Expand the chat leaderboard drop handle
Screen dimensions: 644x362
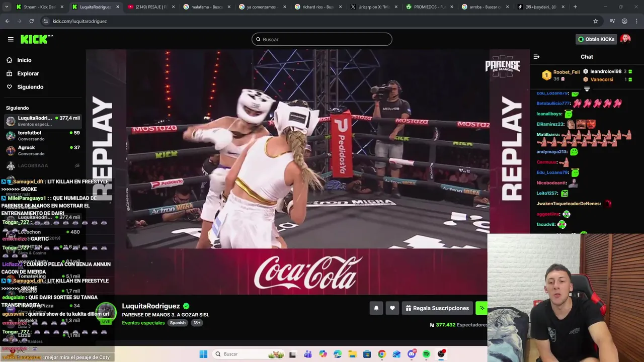pos(587,89)
